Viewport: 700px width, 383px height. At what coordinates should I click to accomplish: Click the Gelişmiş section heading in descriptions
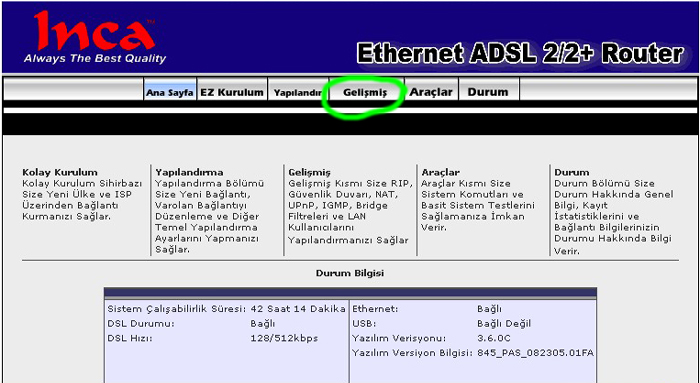pyautogui.click(x=309, y=172)
